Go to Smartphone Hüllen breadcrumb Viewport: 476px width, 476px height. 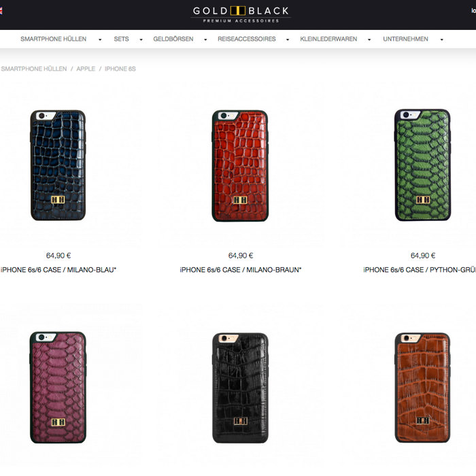point(34,69)
